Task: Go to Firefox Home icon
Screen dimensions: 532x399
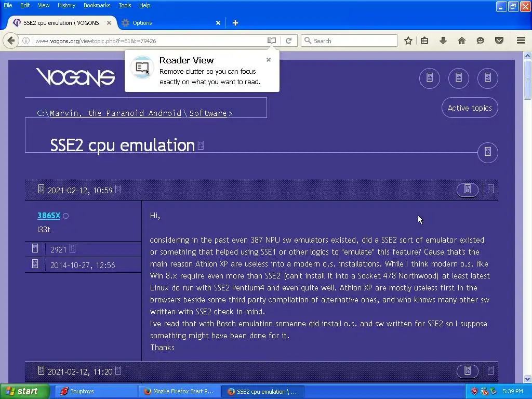Action: [461, 41]
